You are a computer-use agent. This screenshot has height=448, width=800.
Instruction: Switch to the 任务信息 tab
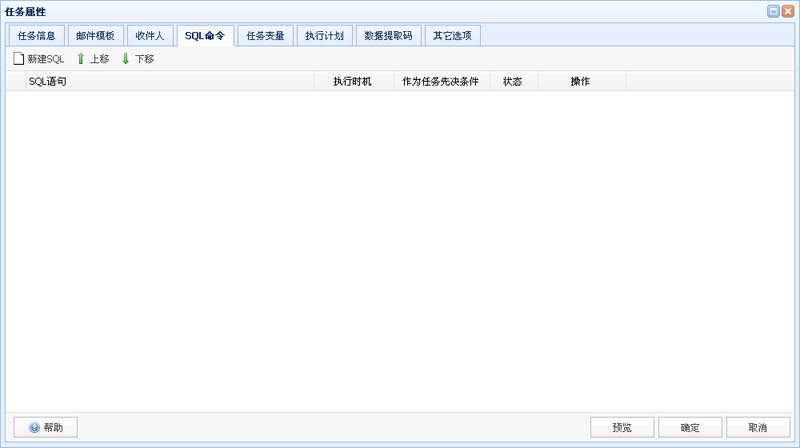point(37,35)
